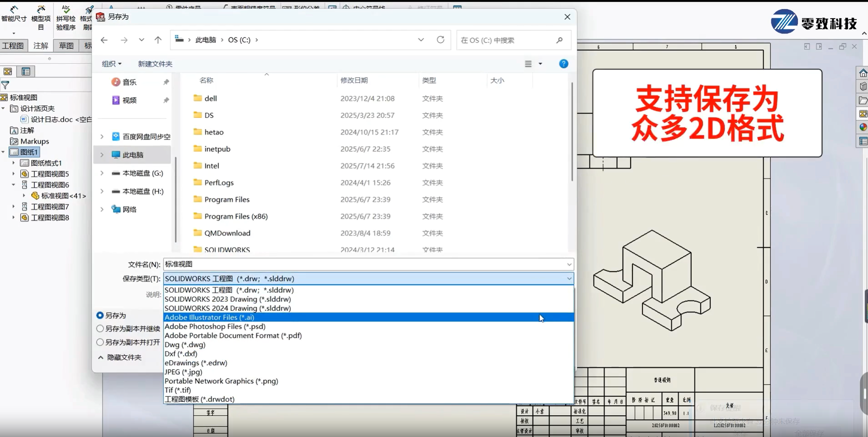This screenshot has height=437, width=868.
Task: Open recent locations dropdown arrow
Action: click(x=142, y=40)
